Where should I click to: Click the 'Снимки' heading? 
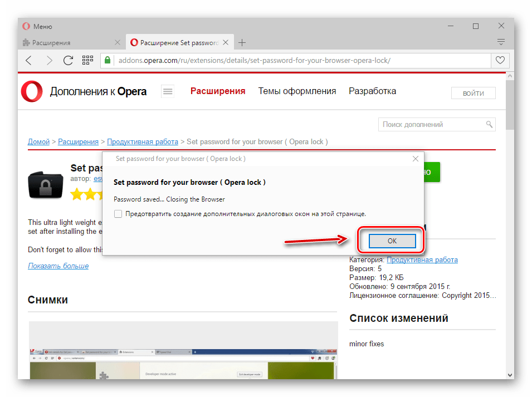48,300
